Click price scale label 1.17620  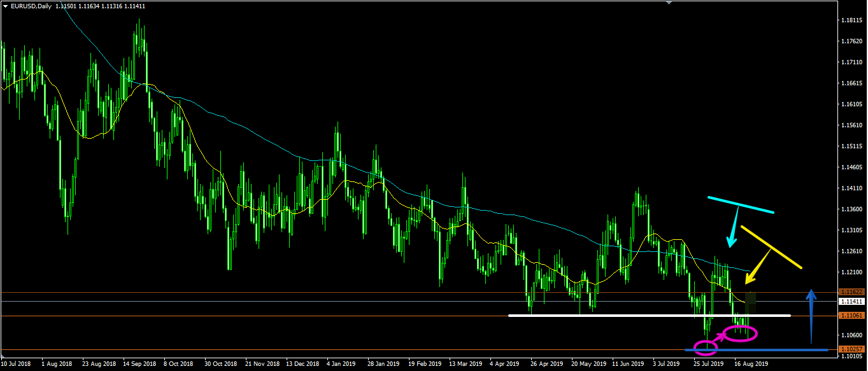[851, 42]
